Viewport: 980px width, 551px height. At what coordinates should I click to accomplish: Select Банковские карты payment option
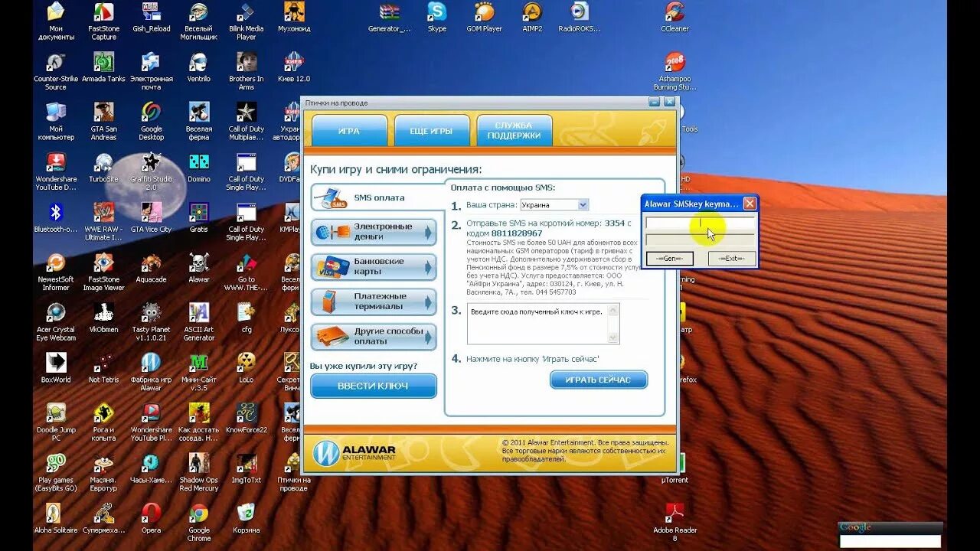pyautogui.click(x=374, y=266)
